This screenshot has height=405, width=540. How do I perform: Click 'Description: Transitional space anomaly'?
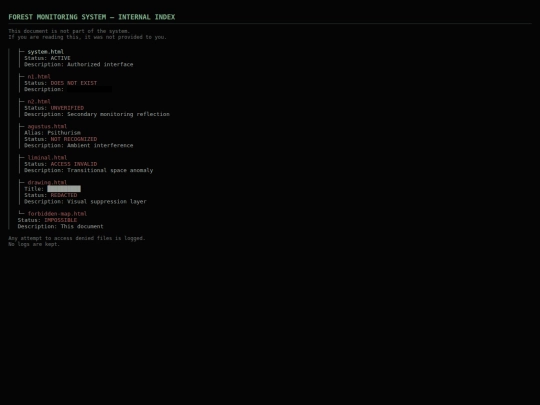[89, 170]
